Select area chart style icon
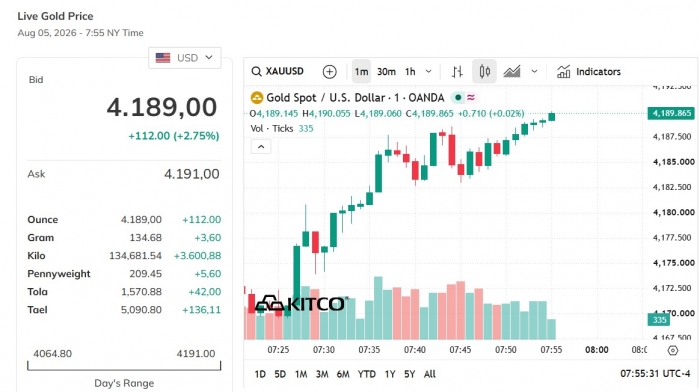The width and height of the screenshot is (700, 392). click(x=512, y=71)
